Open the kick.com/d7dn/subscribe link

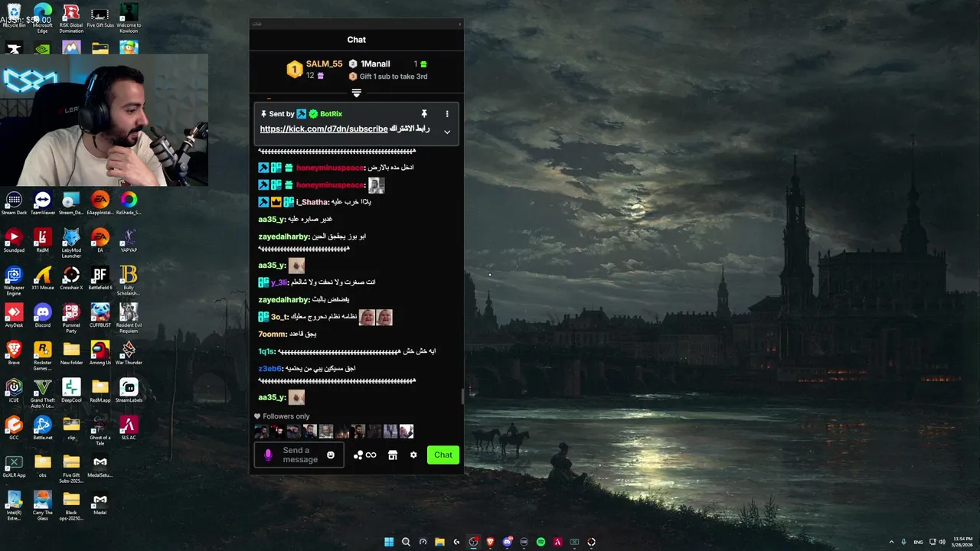point(324,129)
